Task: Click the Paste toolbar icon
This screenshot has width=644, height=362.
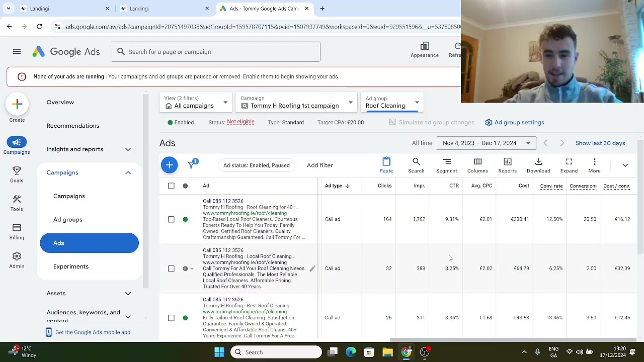Action: 386,165
